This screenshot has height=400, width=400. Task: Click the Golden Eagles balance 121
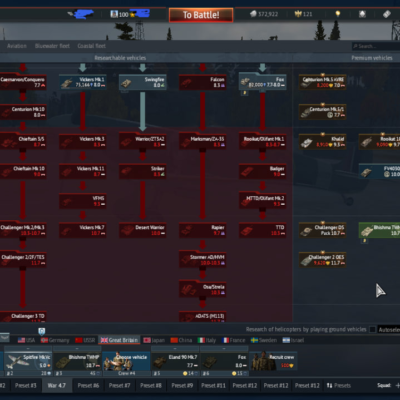[303, 14]
